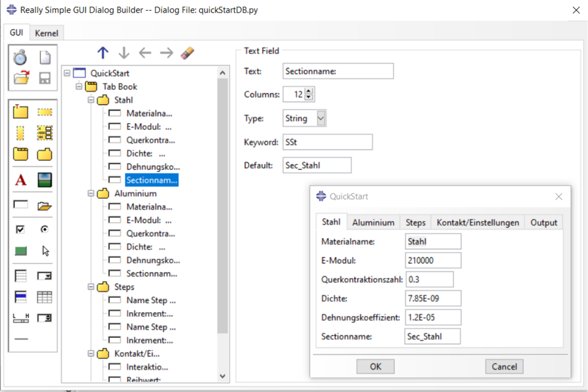Add a horizontal frame from the toolbox
Viewport: 588px width, 392px height.
point(45,112)
